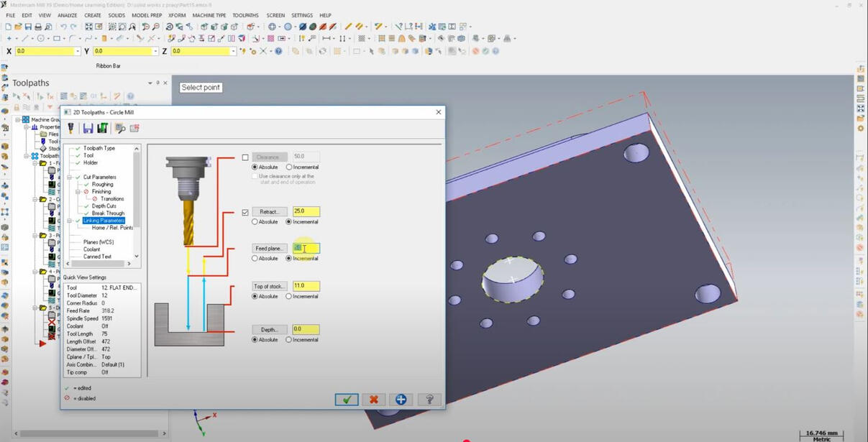
Task: Open the XFORM menu
Action: point(177,15)
